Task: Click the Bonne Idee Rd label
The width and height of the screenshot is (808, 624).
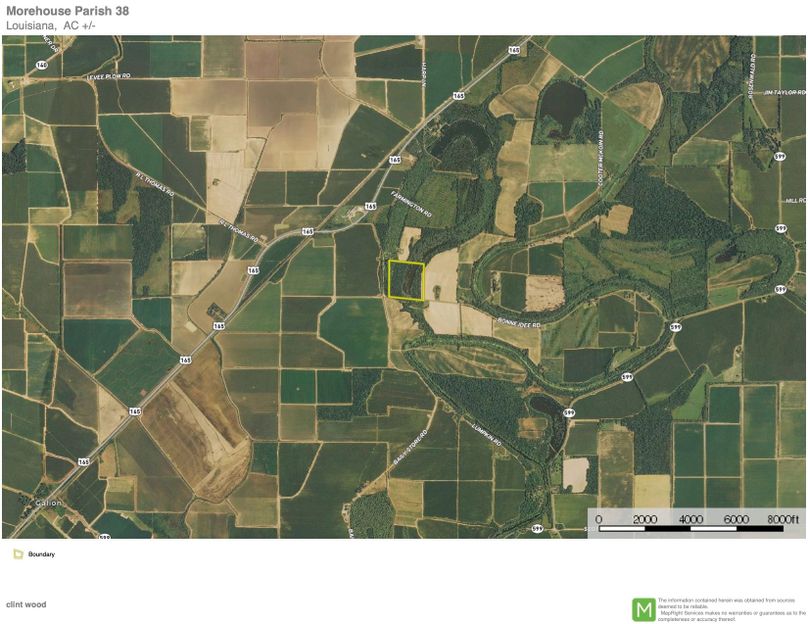Action: click(x=520, y=325)
